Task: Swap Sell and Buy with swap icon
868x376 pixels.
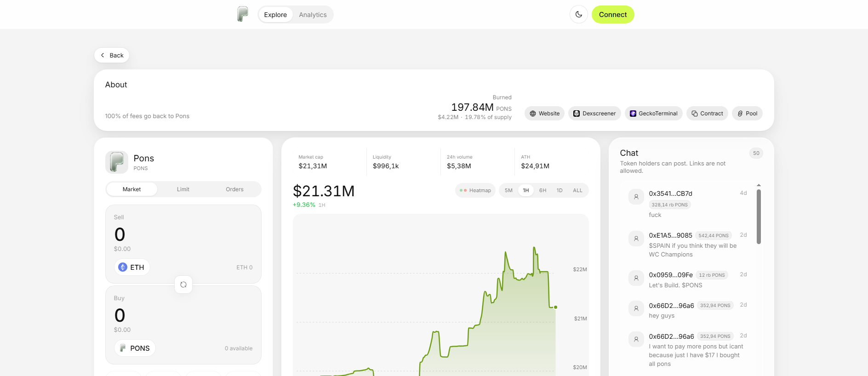Action: click(183, 285)
